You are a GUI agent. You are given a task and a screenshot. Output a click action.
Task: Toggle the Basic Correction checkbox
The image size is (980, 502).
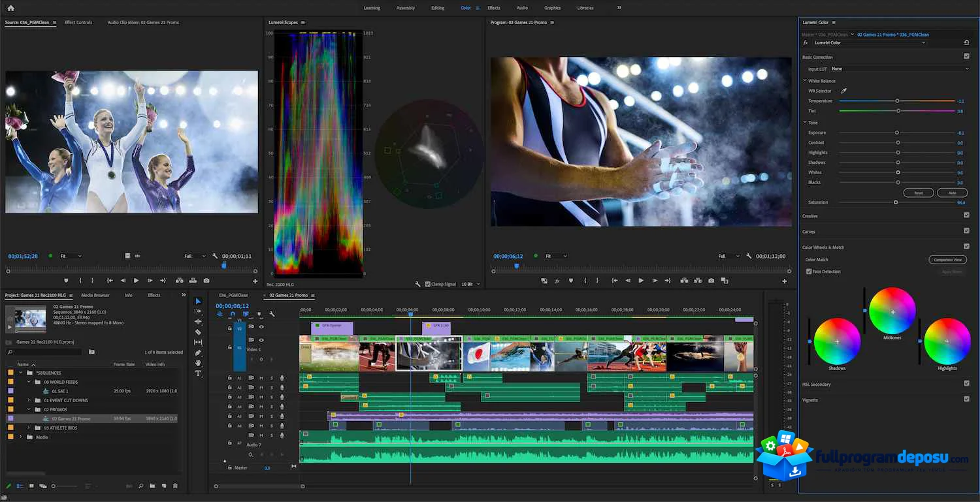point(966,56)
